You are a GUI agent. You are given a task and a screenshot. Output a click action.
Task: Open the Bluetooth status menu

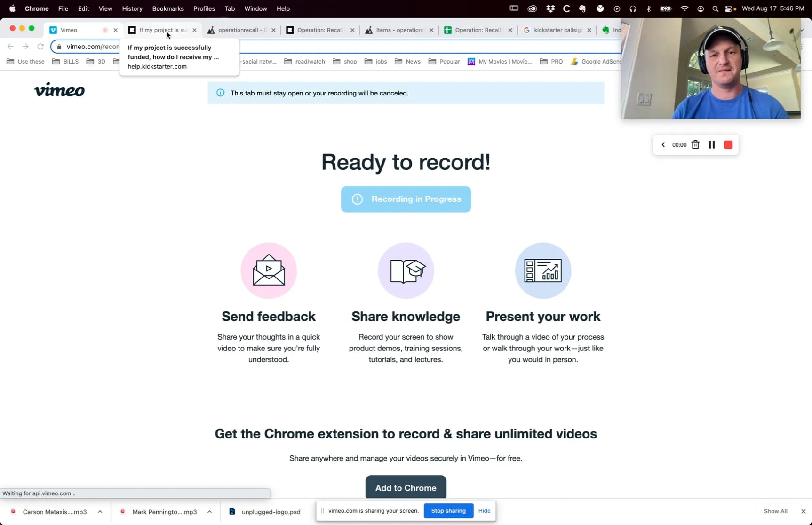pyautogui.click(x=649, y=8)
